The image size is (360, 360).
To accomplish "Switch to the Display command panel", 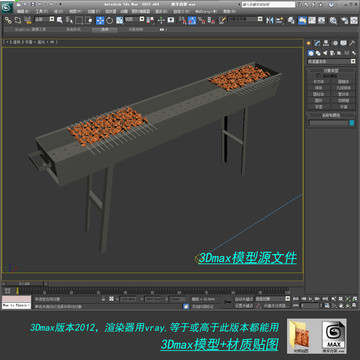I will click(x=343, y=43).
